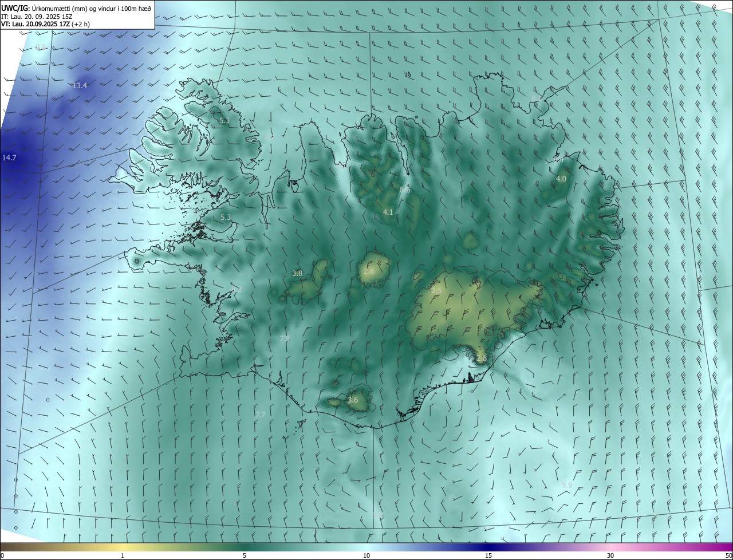
Task: Click the '15' label on the color scale
Action: click(488, 555)
